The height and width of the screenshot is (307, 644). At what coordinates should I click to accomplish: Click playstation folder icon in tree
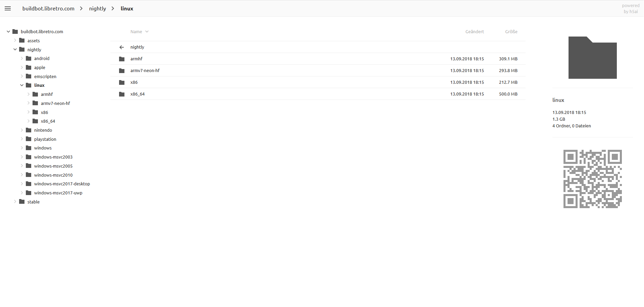tap(29, 139)
